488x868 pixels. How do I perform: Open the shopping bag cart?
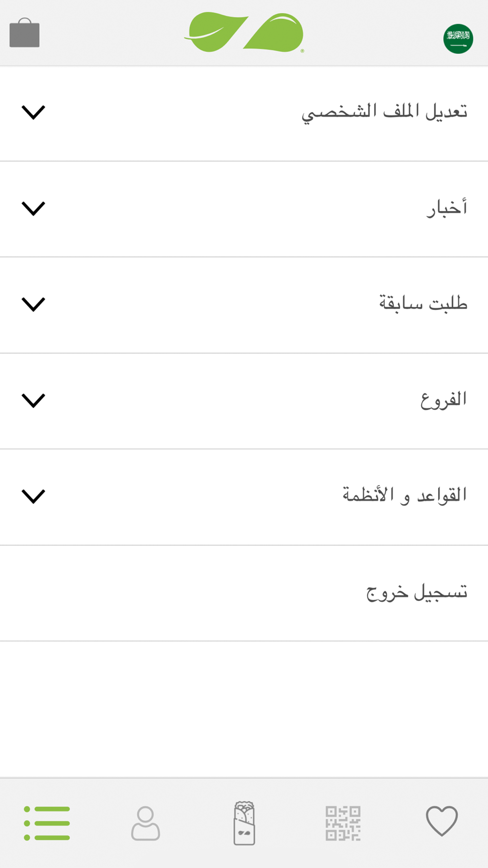24,33
